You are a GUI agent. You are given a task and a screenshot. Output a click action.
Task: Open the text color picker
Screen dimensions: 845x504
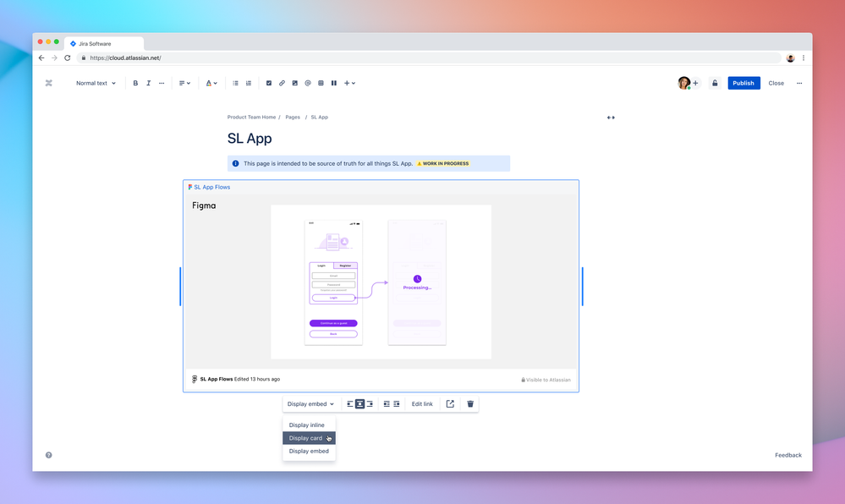pos(211,83)
